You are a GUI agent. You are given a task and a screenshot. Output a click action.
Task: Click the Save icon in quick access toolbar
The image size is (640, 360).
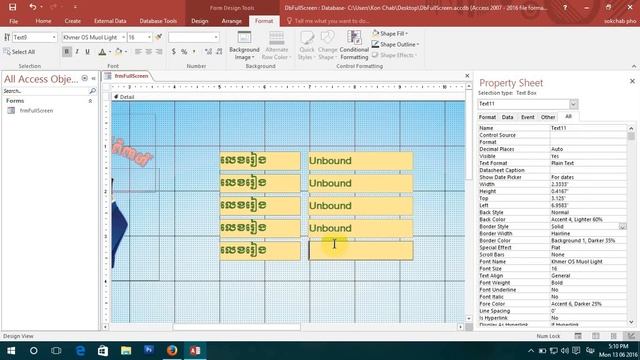pos(12,7)
